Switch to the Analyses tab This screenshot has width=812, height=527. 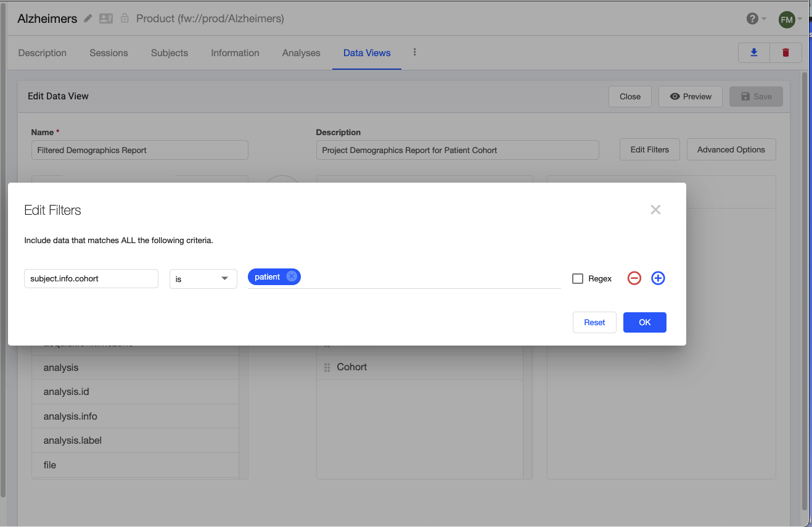[301, 53]
